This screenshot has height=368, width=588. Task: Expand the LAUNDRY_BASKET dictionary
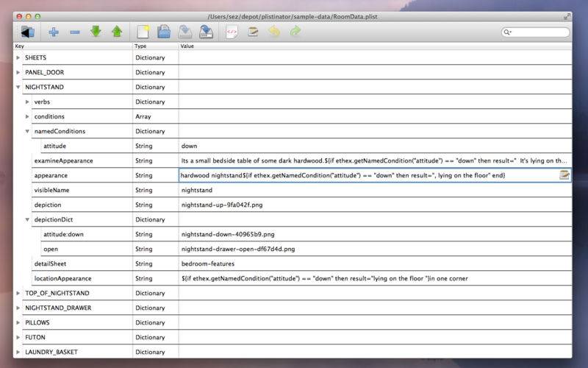(x=18, y=352)
